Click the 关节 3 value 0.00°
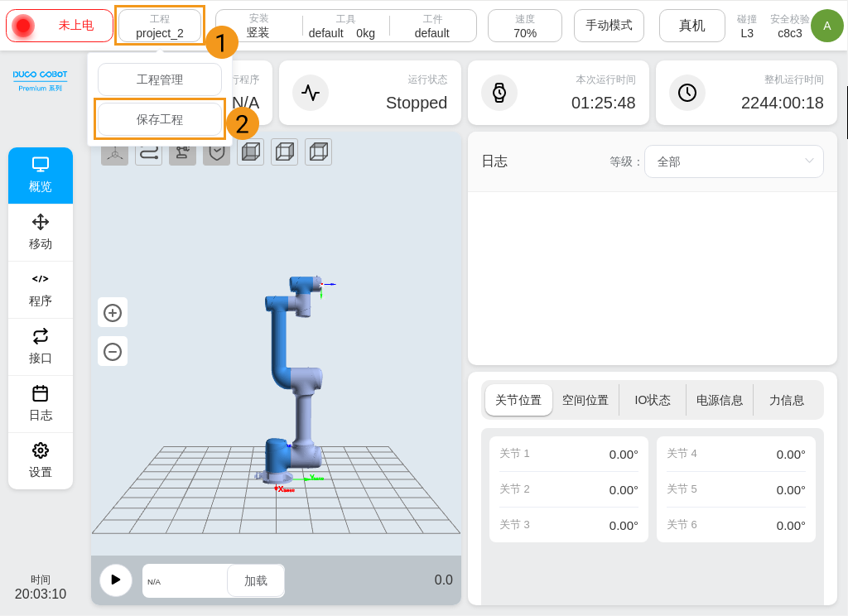The width and height of the screenshot is (848, 616). [x=624, y=526]
